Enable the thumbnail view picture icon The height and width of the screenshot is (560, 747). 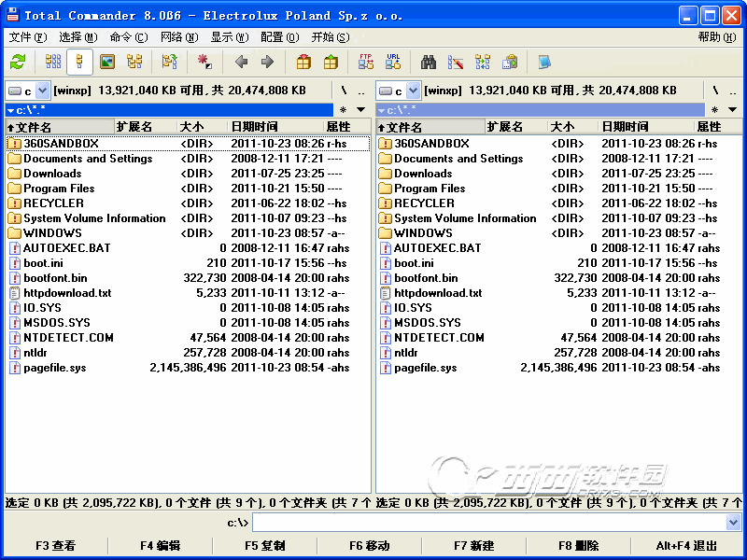pos(107,62)
